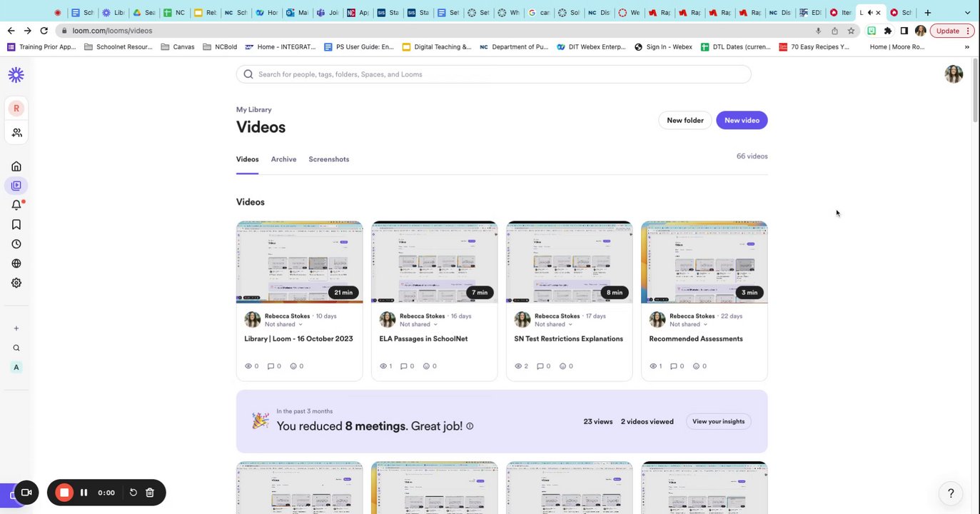Open the Chrome extensions puzzle icon
The image size is (980, 514).
coord(888,31)
